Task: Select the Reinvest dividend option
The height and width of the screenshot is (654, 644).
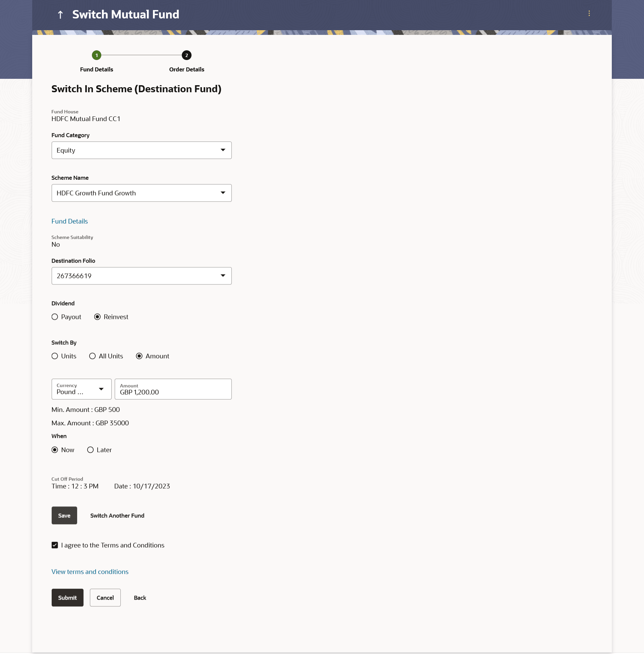Action: [97, 317]
